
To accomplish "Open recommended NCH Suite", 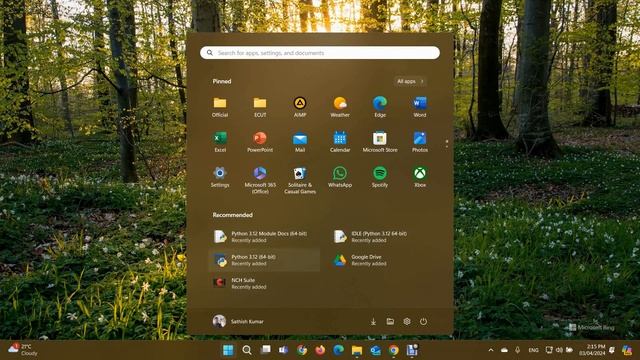I will (264, 283).
